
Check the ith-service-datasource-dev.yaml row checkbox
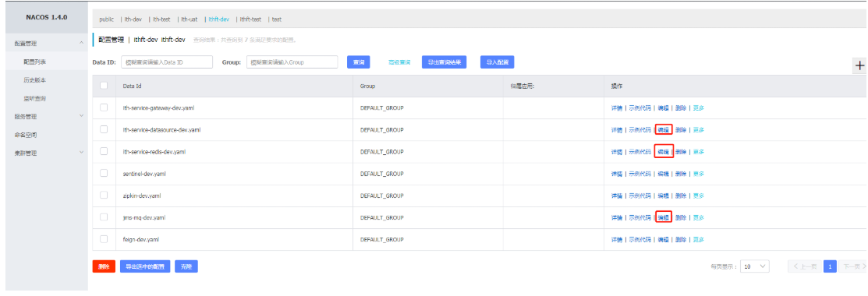104,129
